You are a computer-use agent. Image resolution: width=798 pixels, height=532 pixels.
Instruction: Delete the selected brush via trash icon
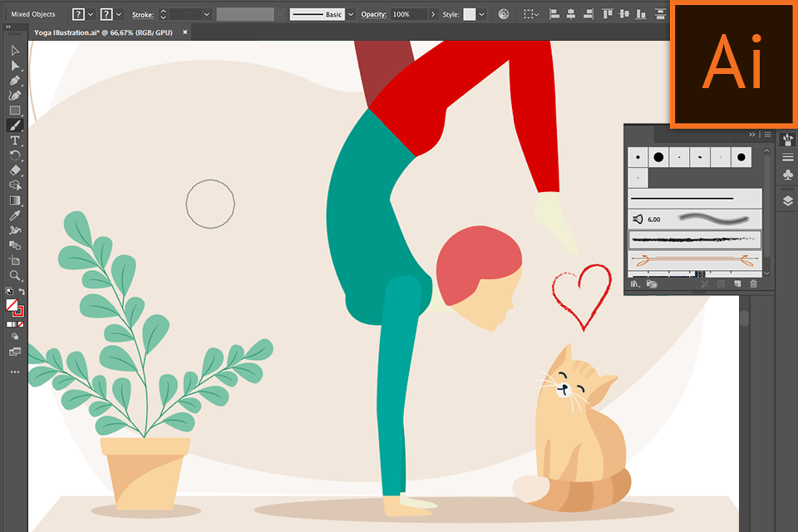pyautogui.click(x=754, y=283)
